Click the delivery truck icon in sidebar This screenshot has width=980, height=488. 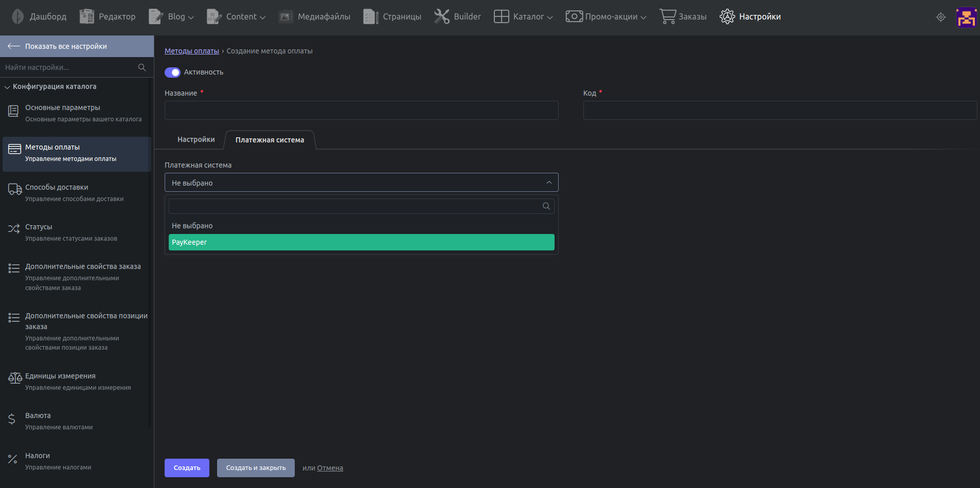14,189
